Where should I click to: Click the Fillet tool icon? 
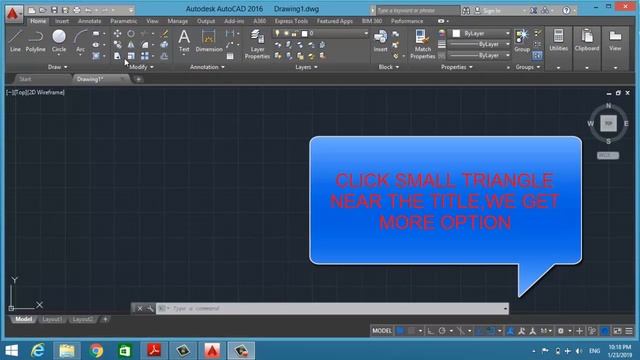tap(144, 44)
